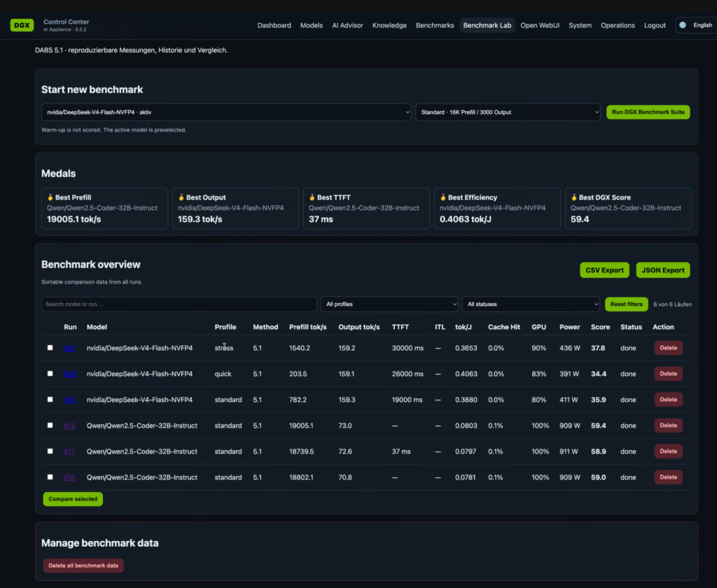
Task: Open the model selector showing nvidia/DeepSeek-V4-Flash-NVFP4
Action: [x=226, y=112]
